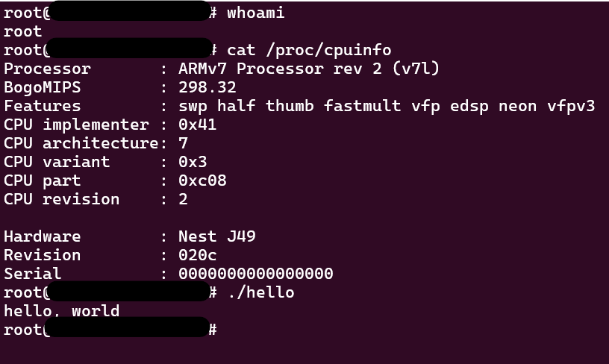The image size is (609, 364).
Task: Click the ARMv7 Processor rev 2 value
Action: (309, 69)
